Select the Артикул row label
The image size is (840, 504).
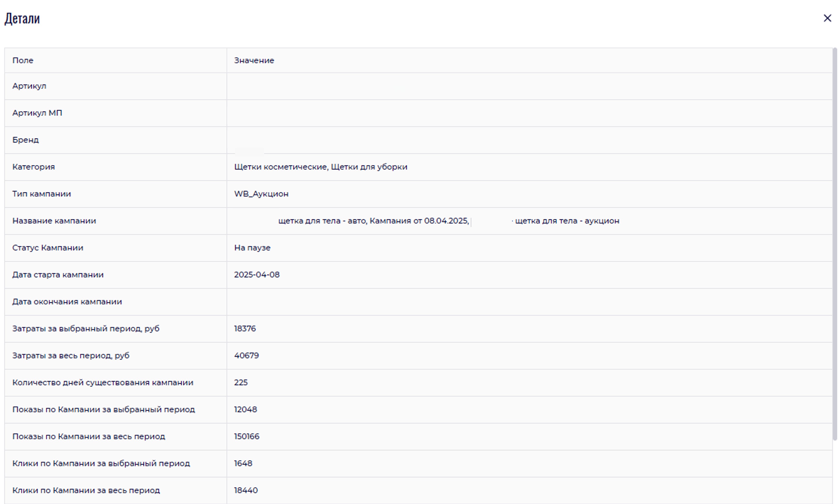tap(29, 86)
